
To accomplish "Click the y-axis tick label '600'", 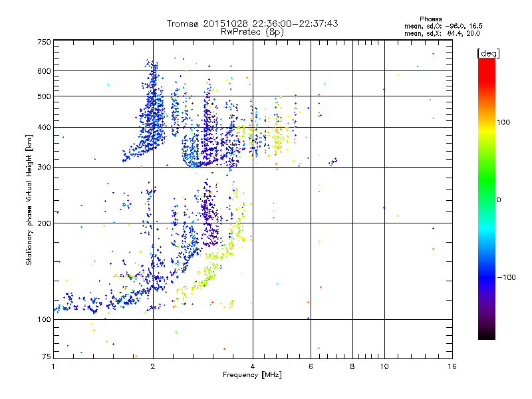I will click(44, 71).
